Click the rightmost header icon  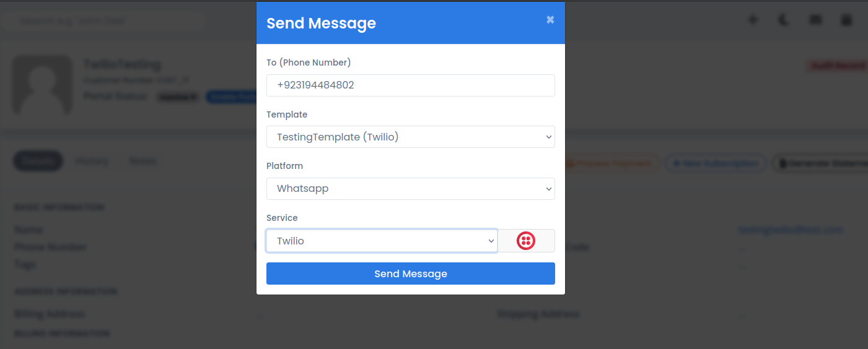(846, 20)
